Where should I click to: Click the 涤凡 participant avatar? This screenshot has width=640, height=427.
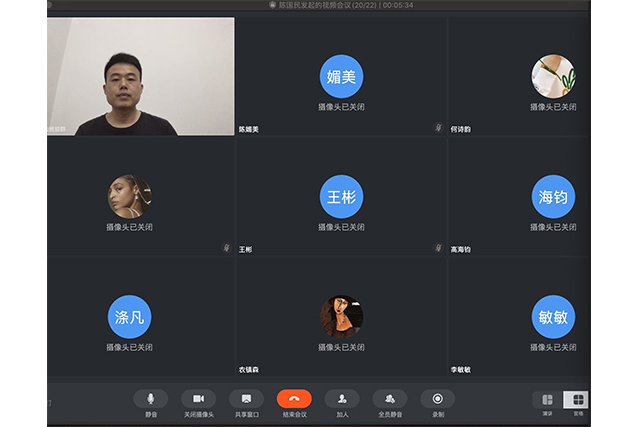click(x=130, y=317)
